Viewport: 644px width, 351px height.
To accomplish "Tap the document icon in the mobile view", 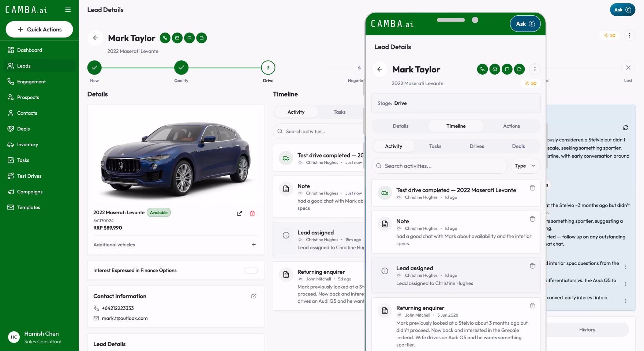I will pos(519,69).
